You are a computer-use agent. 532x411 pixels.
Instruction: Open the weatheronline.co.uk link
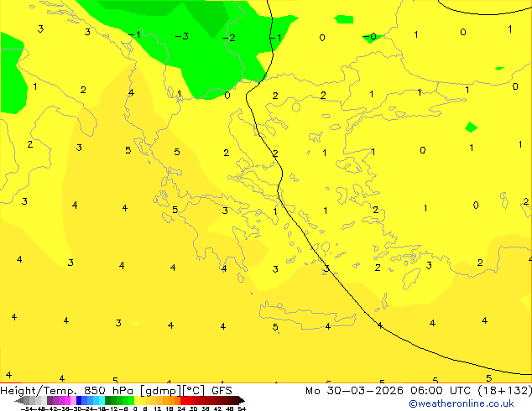point(462,403)
